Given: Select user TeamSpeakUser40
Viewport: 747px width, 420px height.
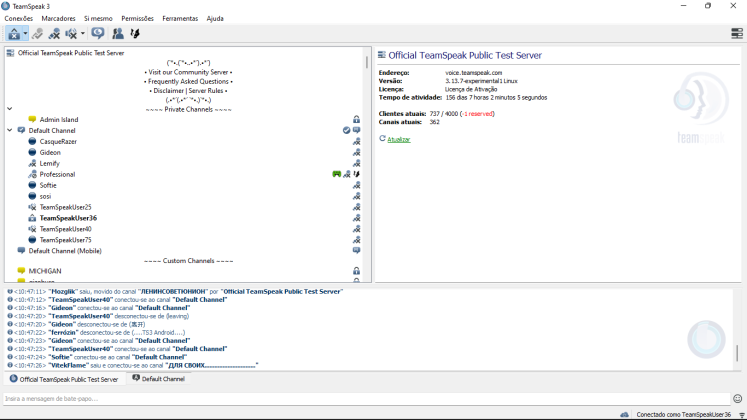Looking at the screenshot, I should tap(65, 229).
